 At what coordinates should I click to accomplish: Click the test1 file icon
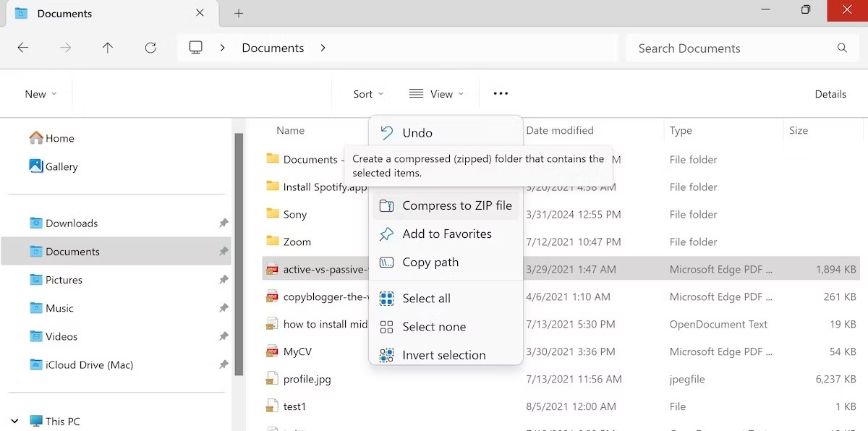272,406
